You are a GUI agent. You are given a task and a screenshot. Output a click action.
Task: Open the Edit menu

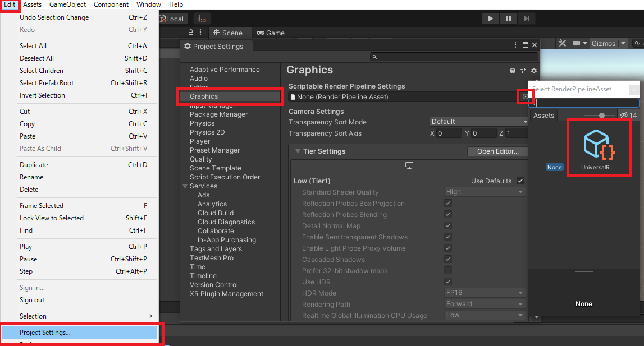[x=10, y=4]
